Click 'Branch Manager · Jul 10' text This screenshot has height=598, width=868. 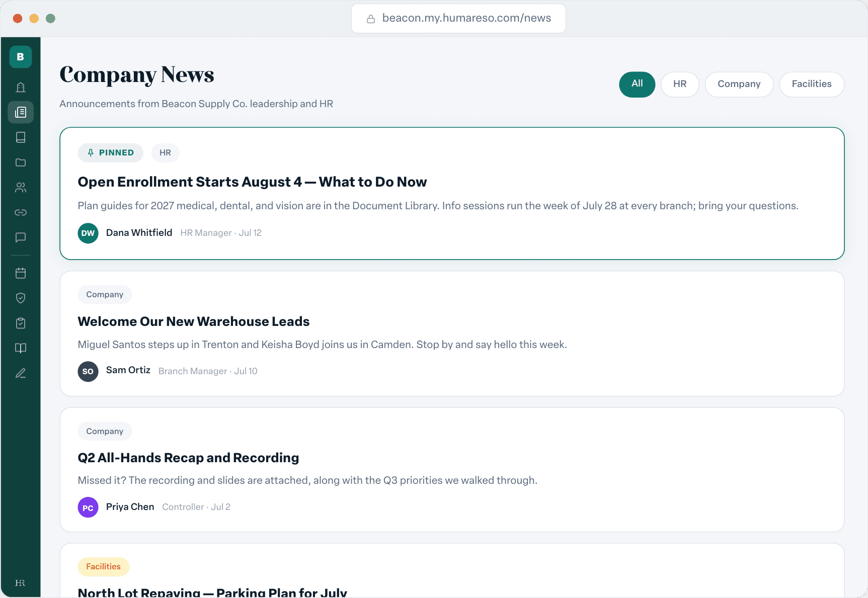(x=208, y=371)
